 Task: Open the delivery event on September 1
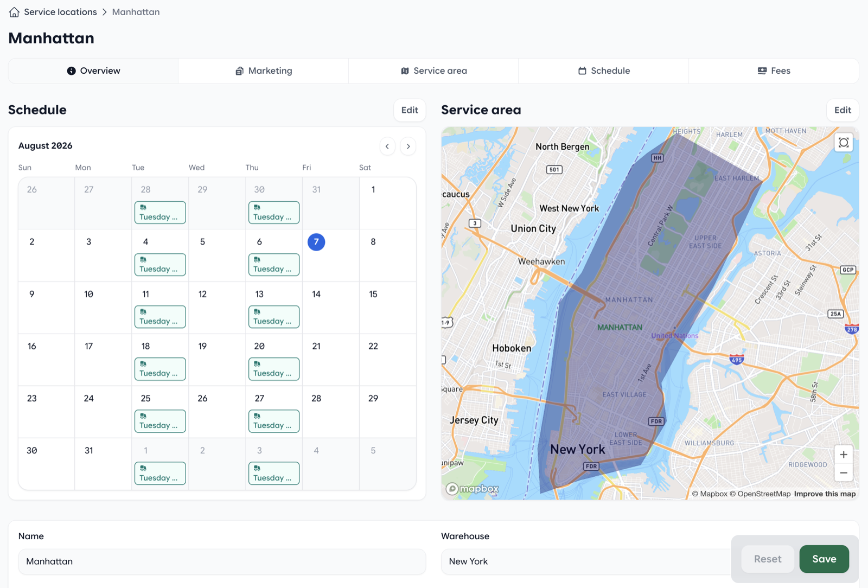coord(160,474)
